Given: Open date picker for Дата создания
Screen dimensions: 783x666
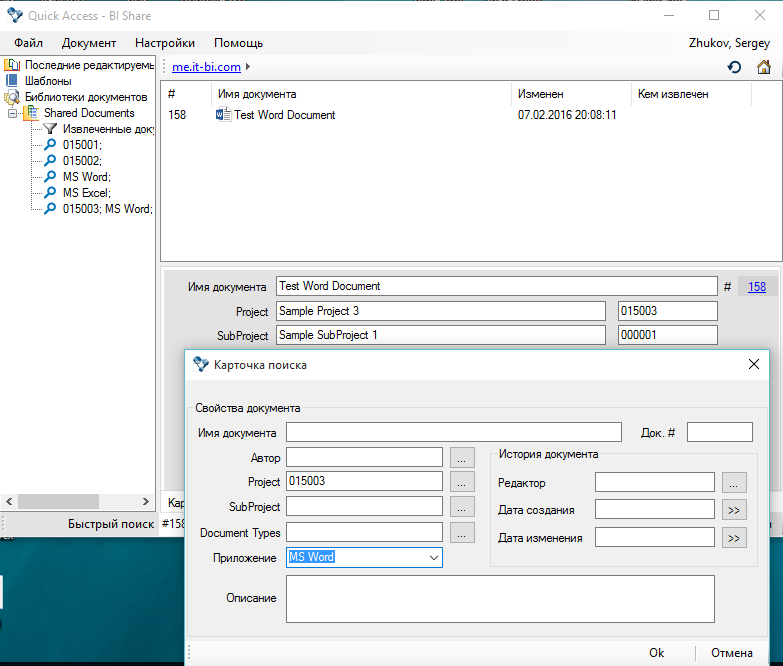Looking at the screenshot, I should coord(734,510).
